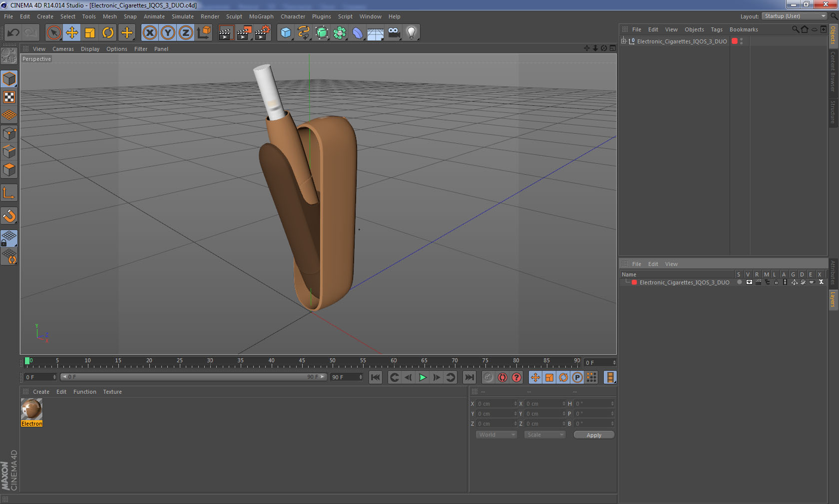Image resolution: width=839 pixels, height=504 pixels.
Task: Open Object Manager Tags menu
Action: pos(717,29)
